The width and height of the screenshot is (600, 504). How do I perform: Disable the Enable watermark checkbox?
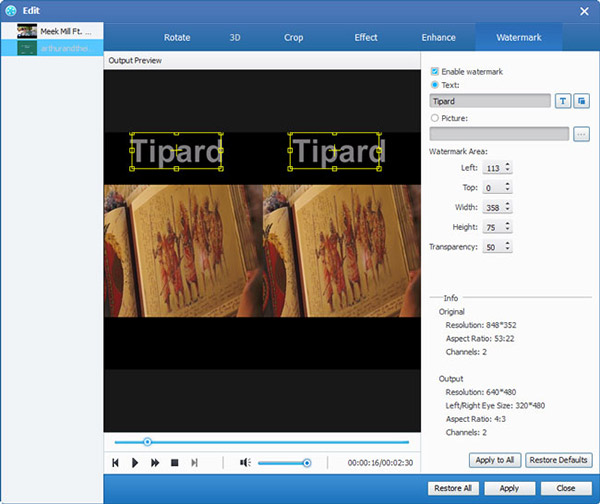[x=434, y=72]
